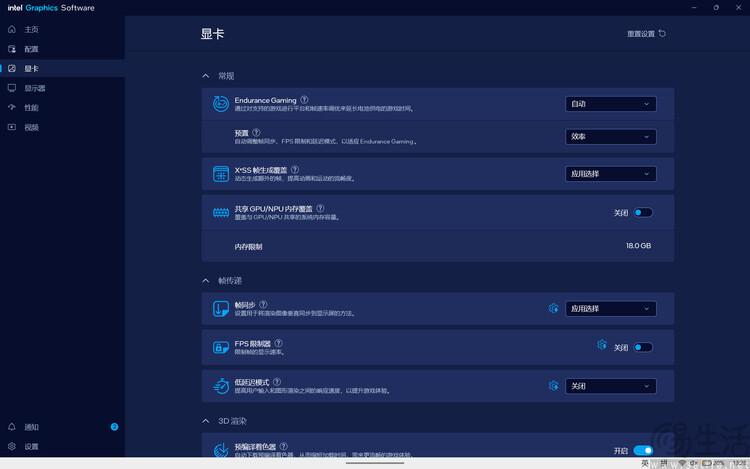Click the 显卡 page heading
Screen dimensions: 750x469
[212, 34]
